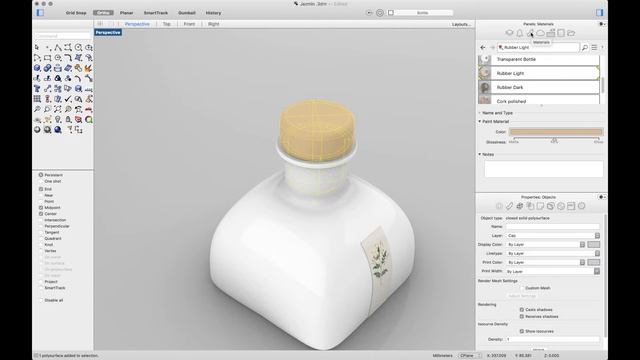This screenshot has height=360, width=640.
Task: Toggle Grid Snap in the toolbar
Action: point(76,13)
